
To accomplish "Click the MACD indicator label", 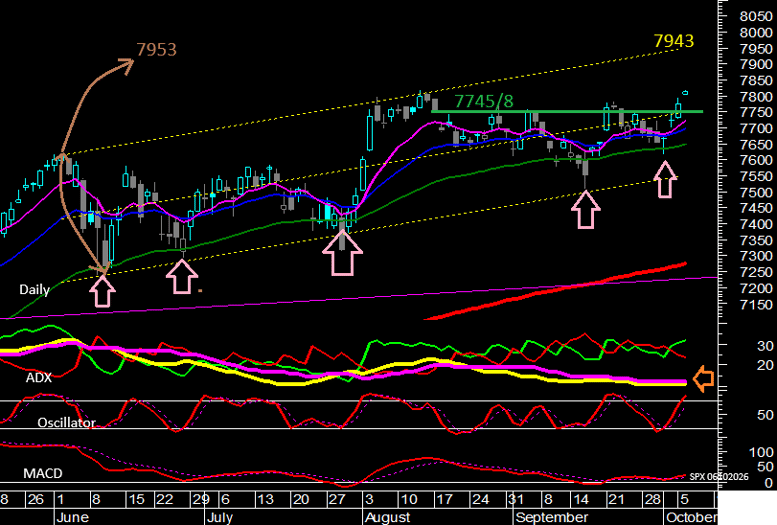I will (x=43, y=473).
